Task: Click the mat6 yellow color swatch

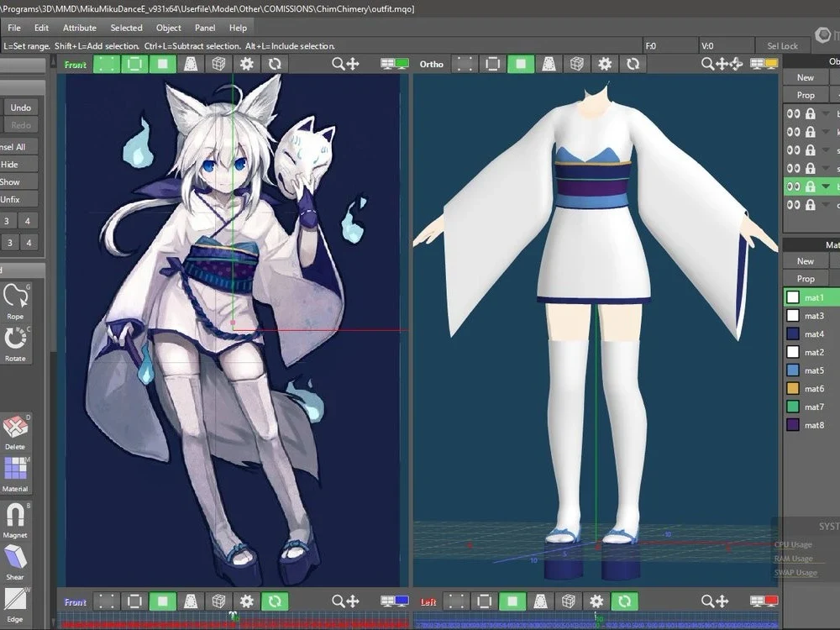Action: 793,388
